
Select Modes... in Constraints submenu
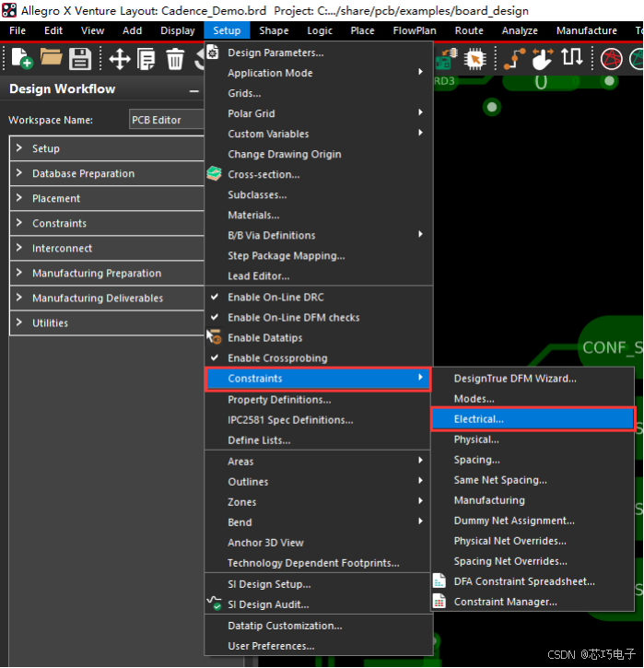pos(533,399)
